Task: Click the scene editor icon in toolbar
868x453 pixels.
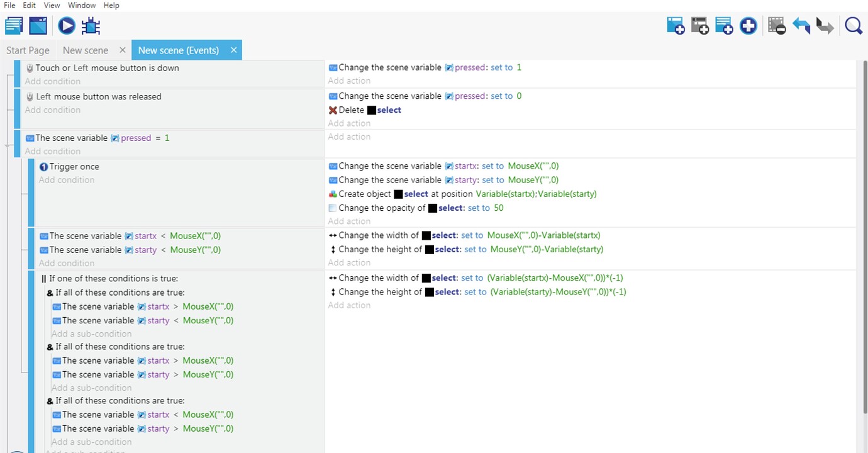Action: [38, 26]
